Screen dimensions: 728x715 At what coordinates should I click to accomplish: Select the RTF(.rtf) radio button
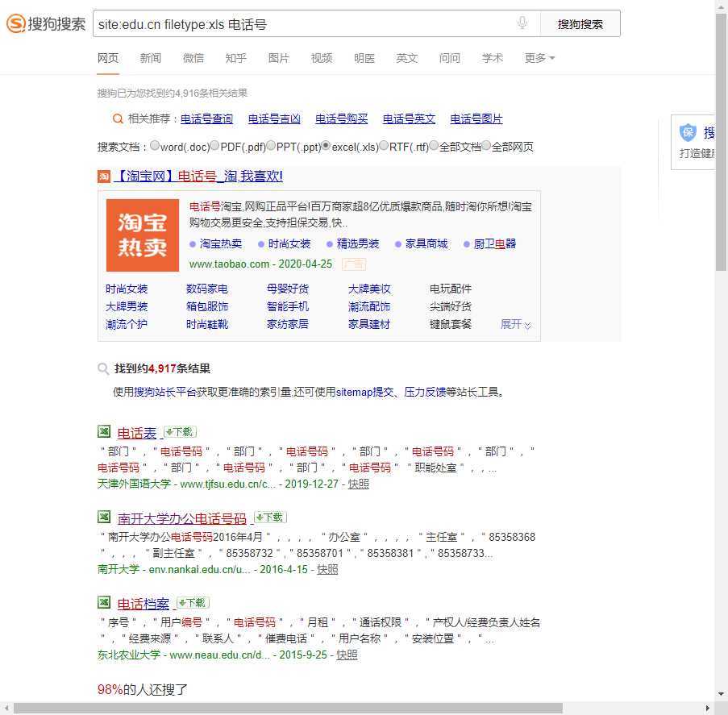pos(384,146)
